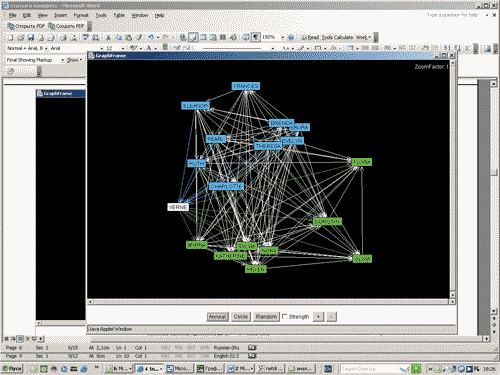500x375 pixels.
Task: Open the Font size dropdown showing 12
Action: pos(122,48)
